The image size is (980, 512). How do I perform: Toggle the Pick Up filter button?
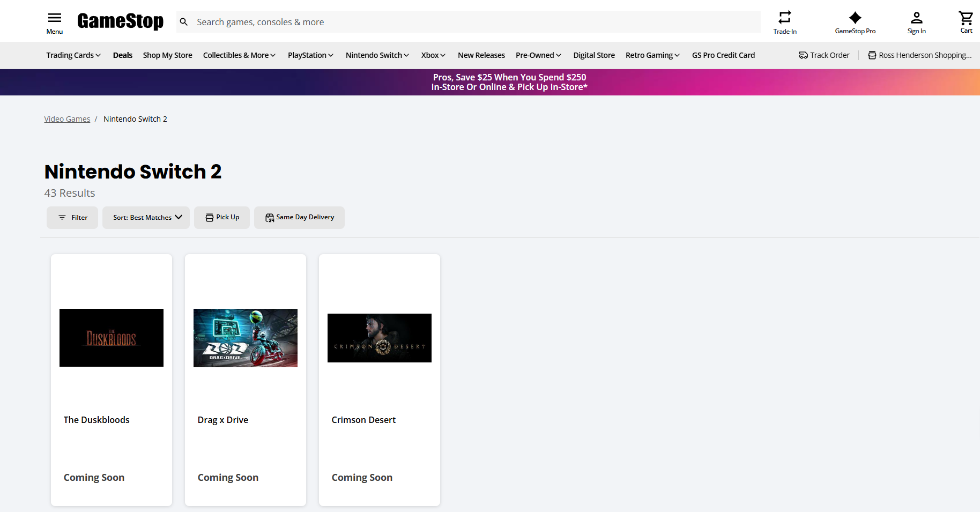(222, 218)
